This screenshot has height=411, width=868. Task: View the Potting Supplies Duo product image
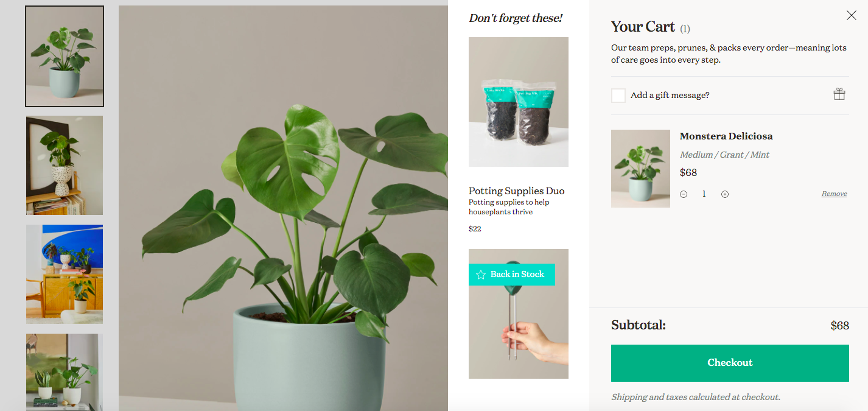pos(519,102)
